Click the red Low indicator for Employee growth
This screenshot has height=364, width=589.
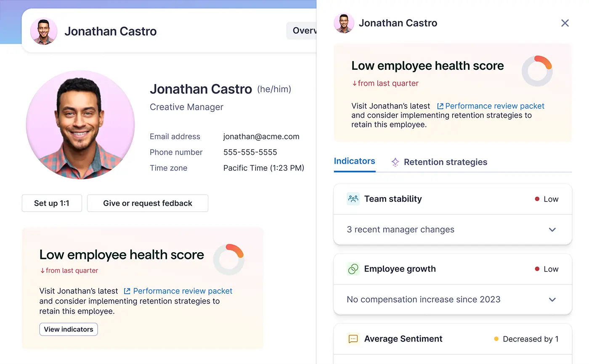537,269
